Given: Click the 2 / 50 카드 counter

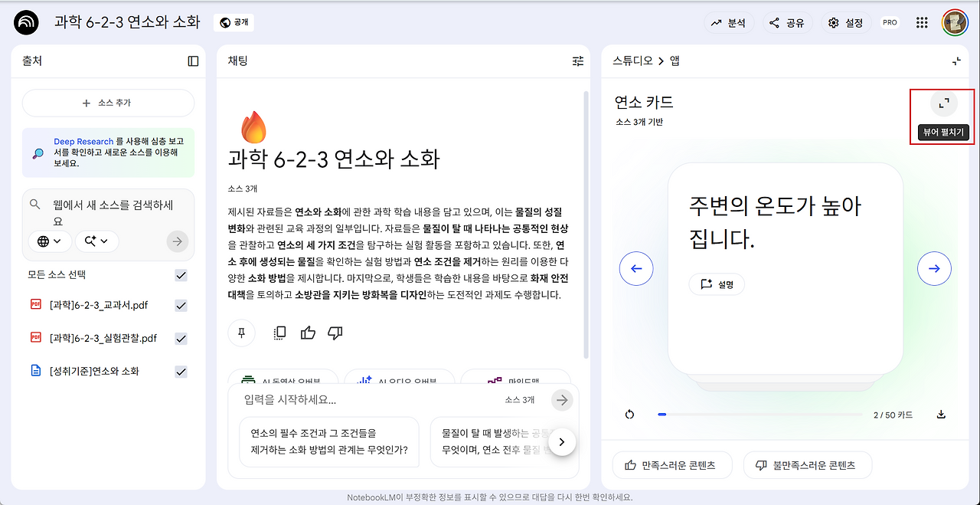Looking at the screenshot, I should (x=893, y=415).
